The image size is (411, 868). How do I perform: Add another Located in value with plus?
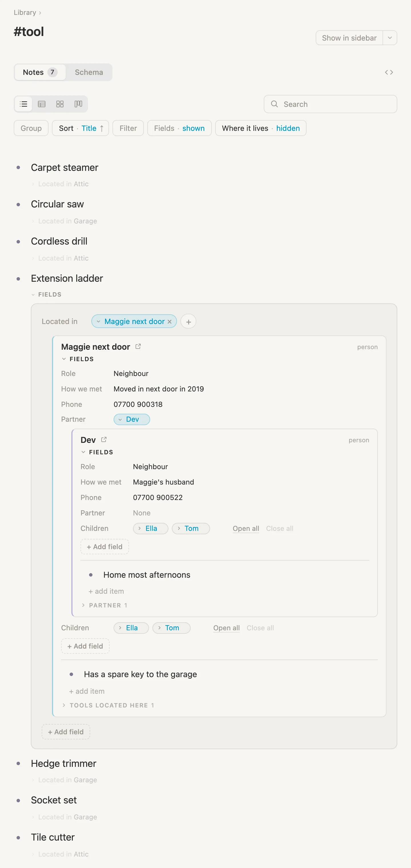click(188, 322)
